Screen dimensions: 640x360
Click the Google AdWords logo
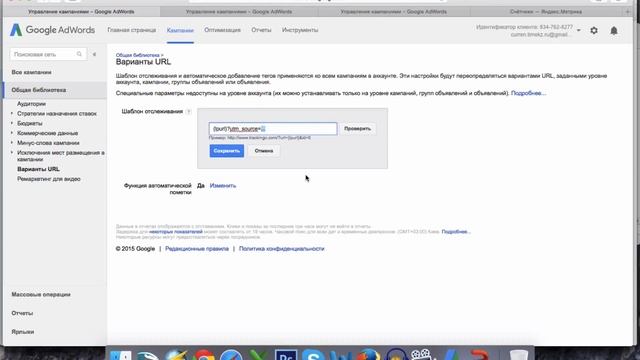pos(52,30)
